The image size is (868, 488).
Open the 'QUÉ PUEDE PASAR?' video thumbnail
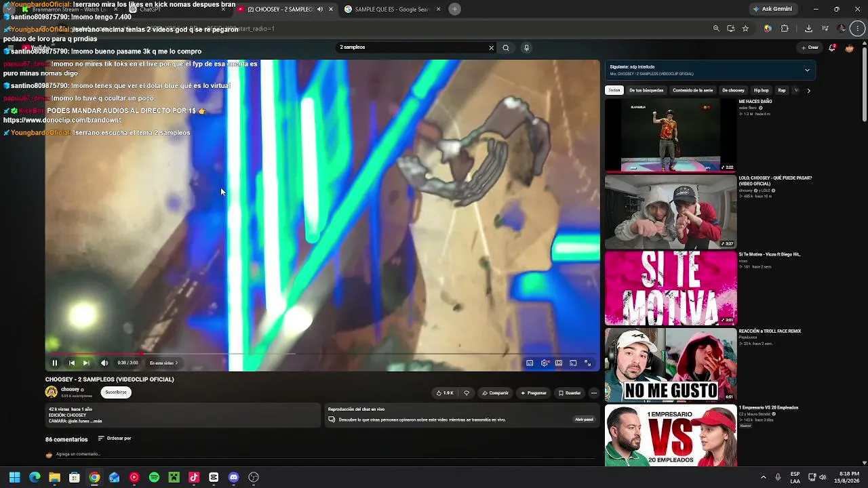pos(671,211)
